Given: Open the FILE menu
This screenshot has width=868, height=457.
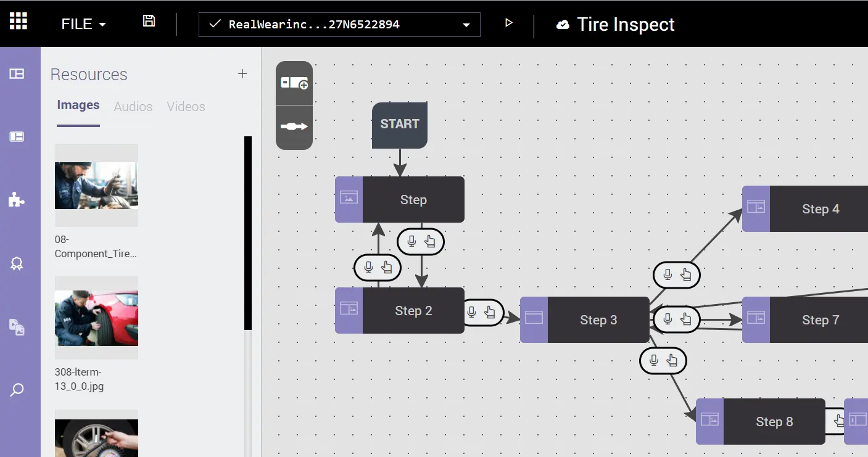Looking at the screenshot, I should click(x=84, y=24).
